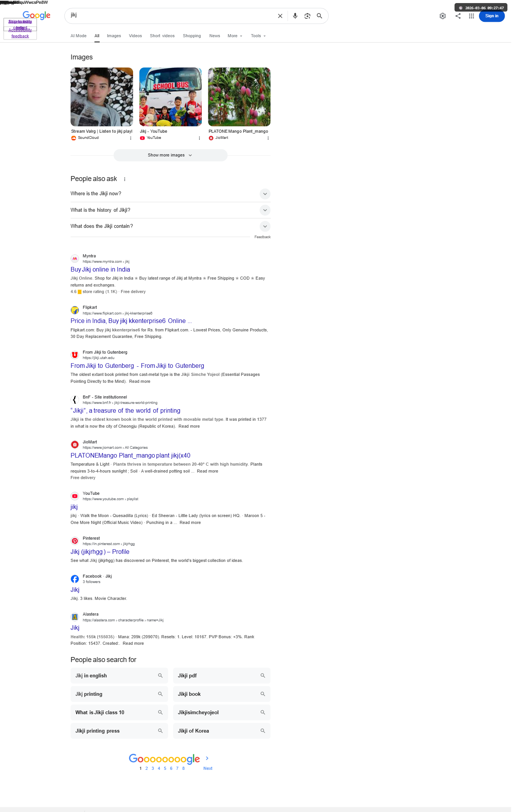The width and height of the screenshot is (517, 812).
Task: Clear the search box with X icon
Action: point(280,16)
